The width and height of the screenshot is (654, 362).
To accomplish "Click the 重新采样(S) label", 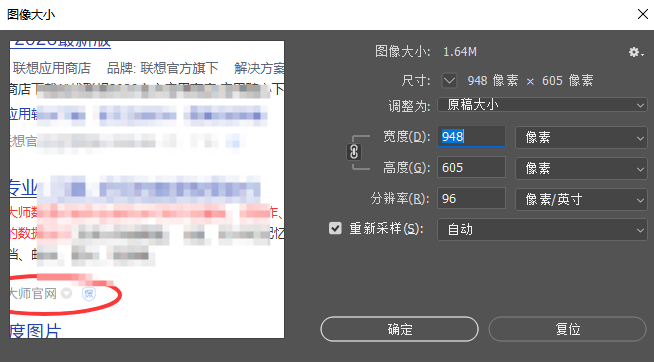I will coord(386,229).
